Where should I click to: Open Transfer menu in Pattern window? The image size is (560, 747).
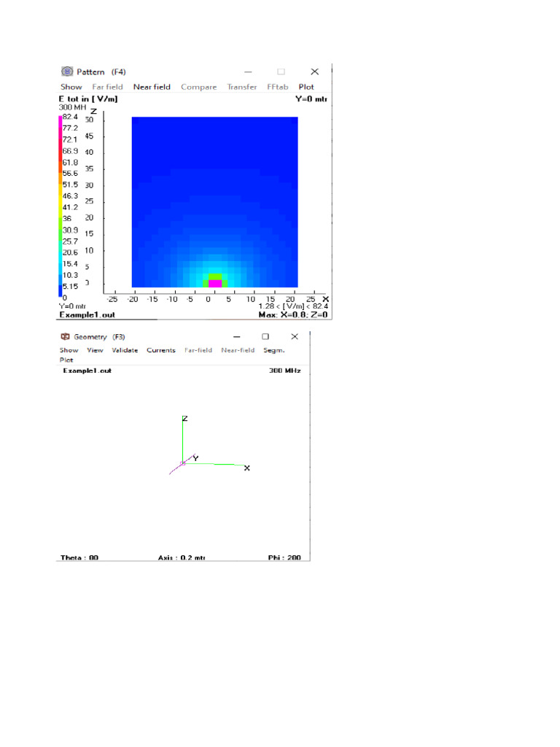click(x=241, y=87)
